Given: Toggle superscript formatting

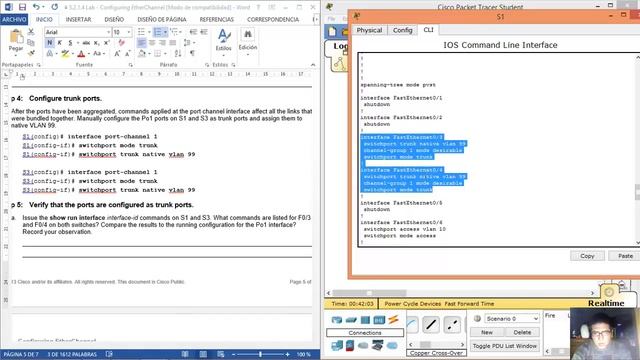Looking at the screenshot, I should 107,42.
